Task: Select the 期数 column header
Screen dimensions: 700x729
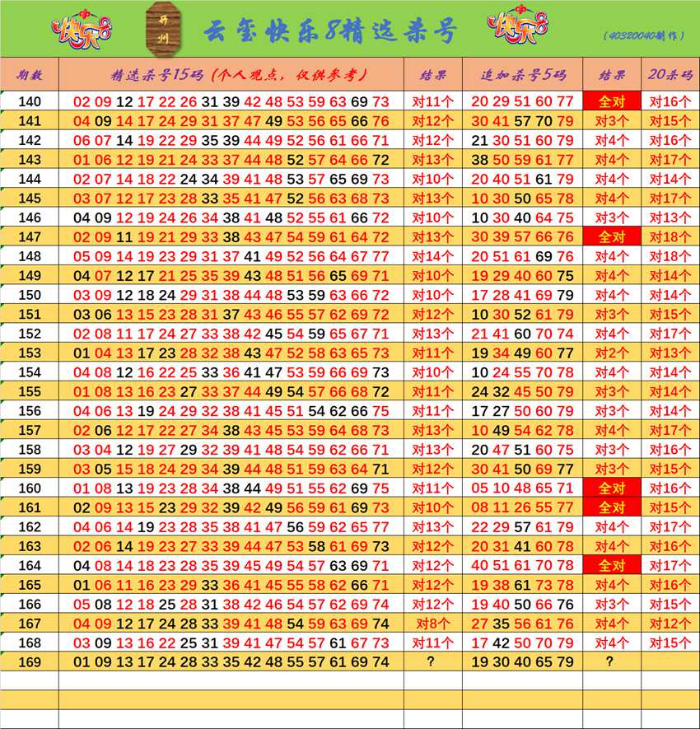Action: (30, 74)
